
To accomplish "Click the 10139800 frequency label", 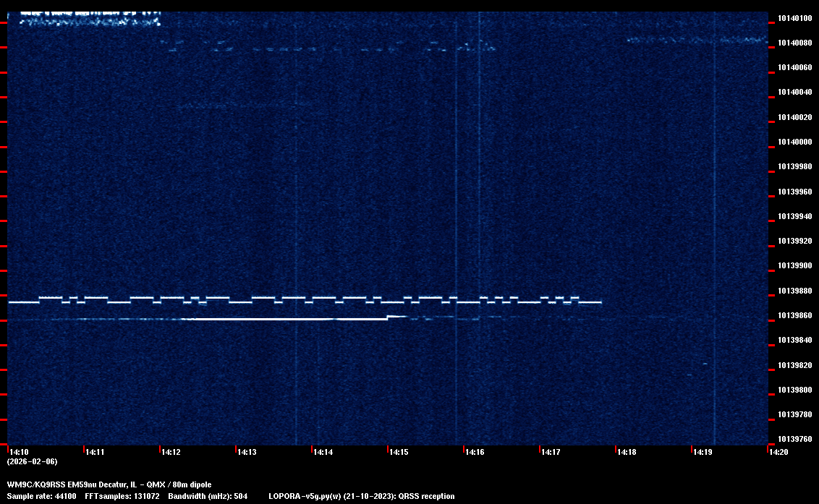I will [x=794, y=390].
